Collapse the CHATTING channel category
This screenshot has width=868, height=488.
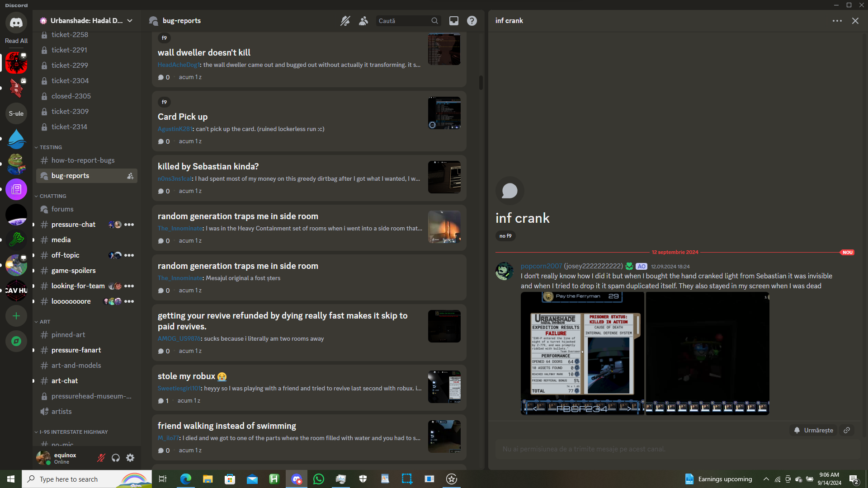[52, 196]
